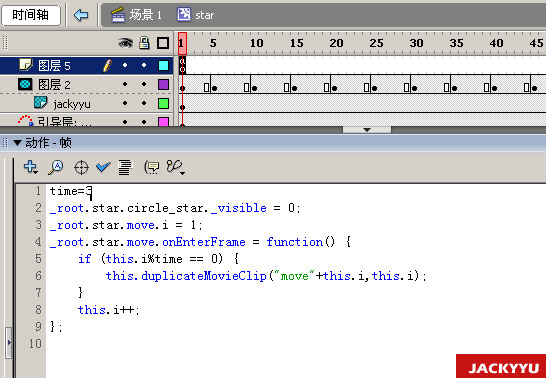Check syntax with the blue checkmark icon

pos(103,167)
